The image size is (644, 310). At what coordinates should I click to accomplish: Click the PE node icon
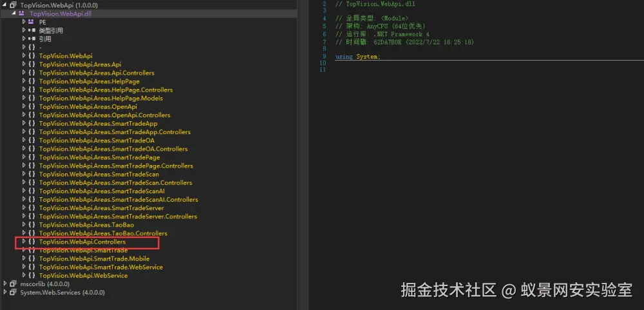coord(31,22)
